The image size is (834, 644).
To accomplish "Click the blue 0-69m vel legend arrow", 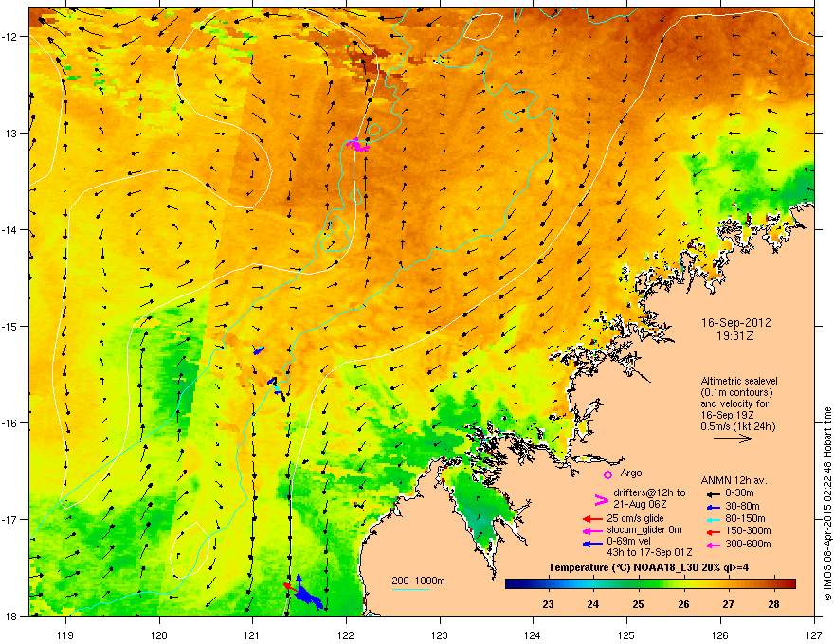I will click(592, 543).
